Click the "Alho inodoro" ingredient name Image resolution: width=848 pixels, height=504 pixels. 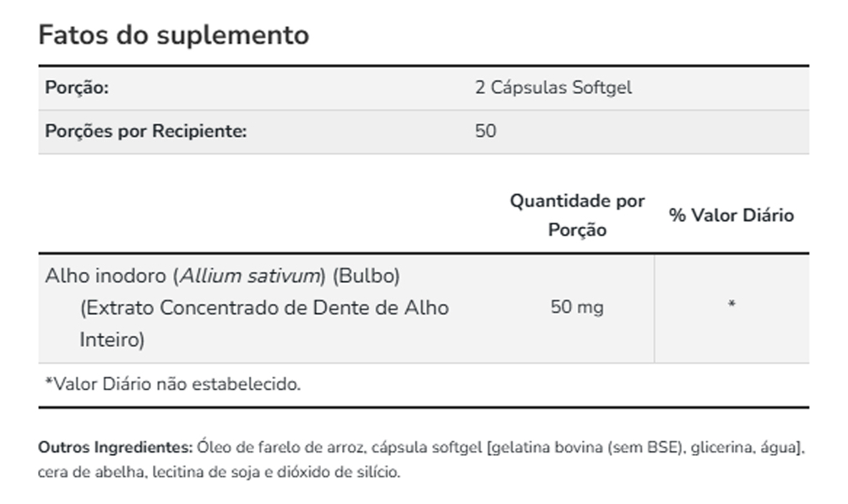click(x=106, y=276)
